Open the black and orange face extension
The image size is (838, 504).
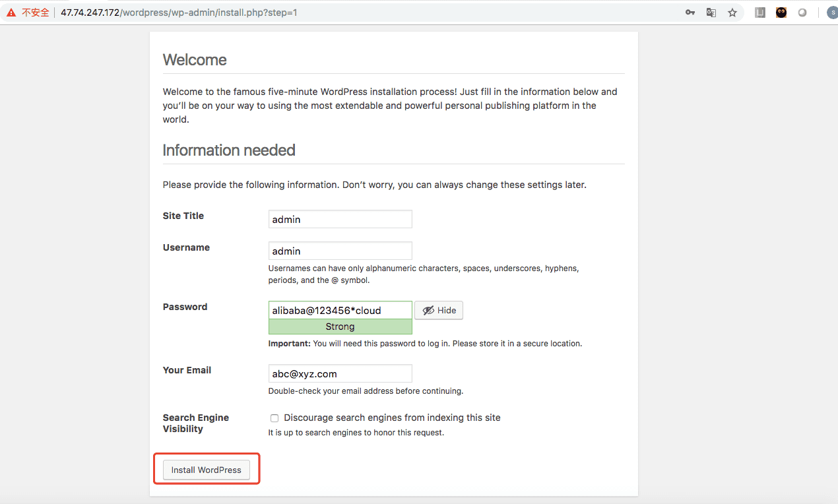pyautogui.click(x=781, y=13)
